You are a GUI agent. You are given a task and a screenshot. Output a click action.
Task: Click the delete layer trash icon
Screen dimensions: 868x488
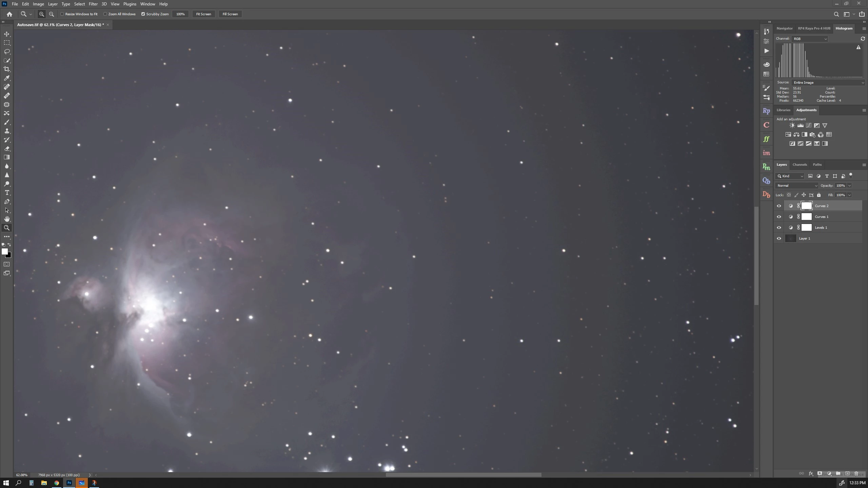tap(856, 473)
